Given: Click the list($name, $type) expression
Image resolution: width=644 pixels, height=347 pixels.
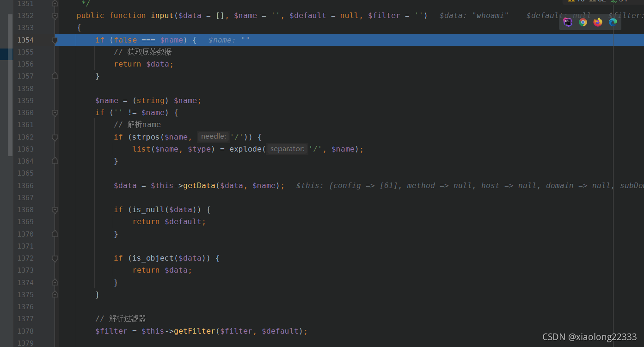Looking at the screenshot, I should point(174,149).
